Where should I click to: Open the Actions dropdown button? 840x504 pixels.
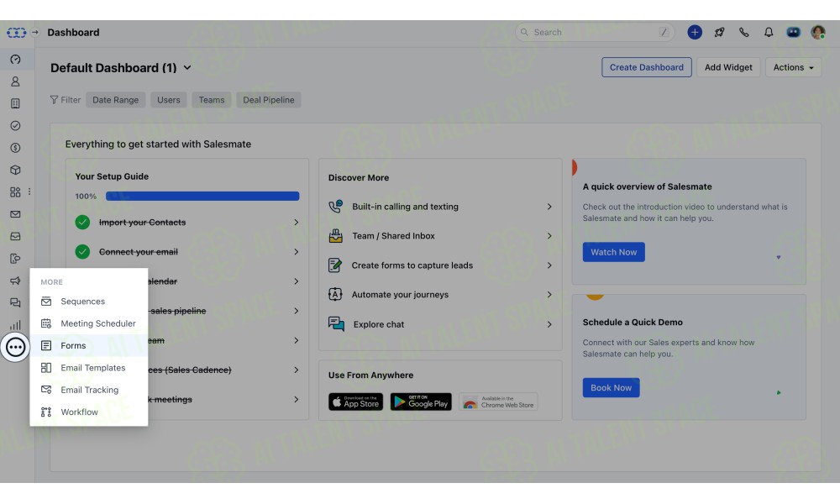pos(793,67)
